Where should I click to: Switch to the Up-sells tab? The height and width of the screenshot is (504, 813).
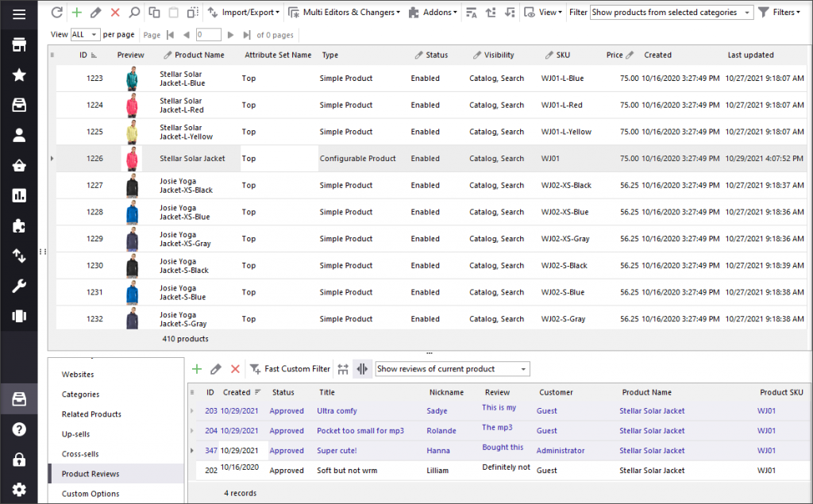[75, 434]
